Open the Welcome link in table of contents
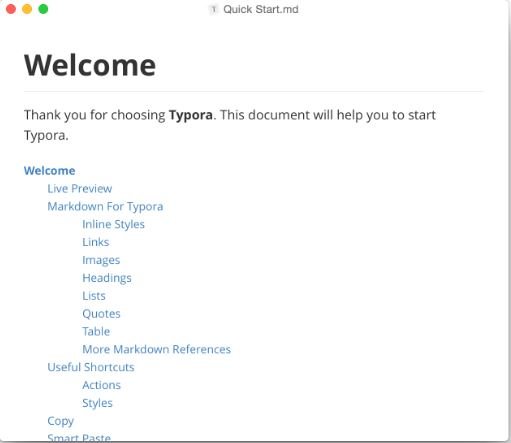 [x=49, y=171]
